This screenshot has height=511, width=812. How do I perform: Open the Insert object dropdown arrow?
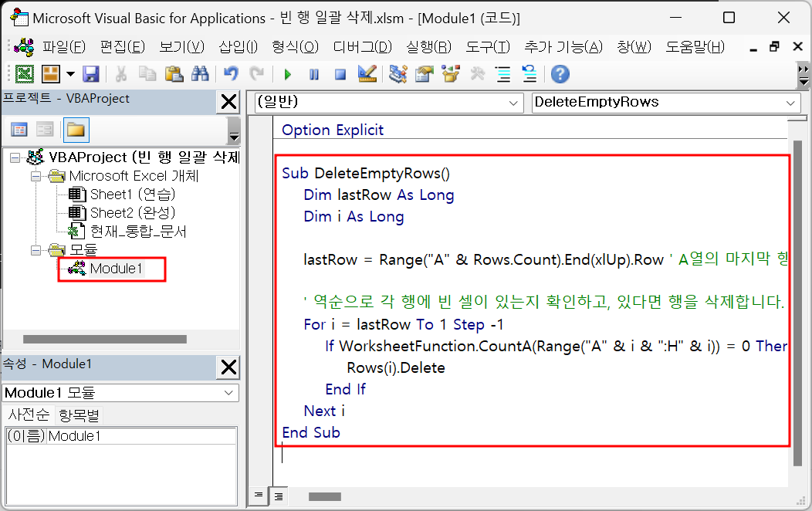point(70,74)
